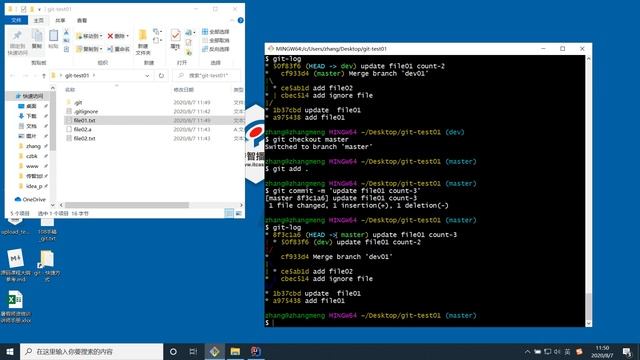The image size is (640, 360).
Task: Click the red Delete X ribbon button
Action: pyautogui.click(x=110, y=36)
